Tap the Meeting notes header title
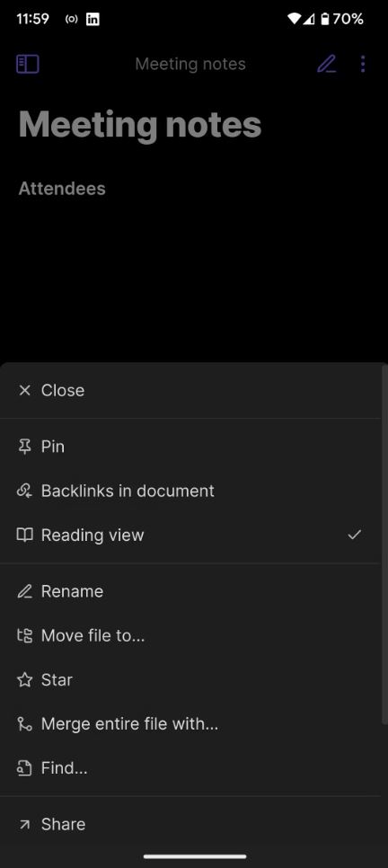This screenshot has width=388, height=868. (x=190, y=64)
